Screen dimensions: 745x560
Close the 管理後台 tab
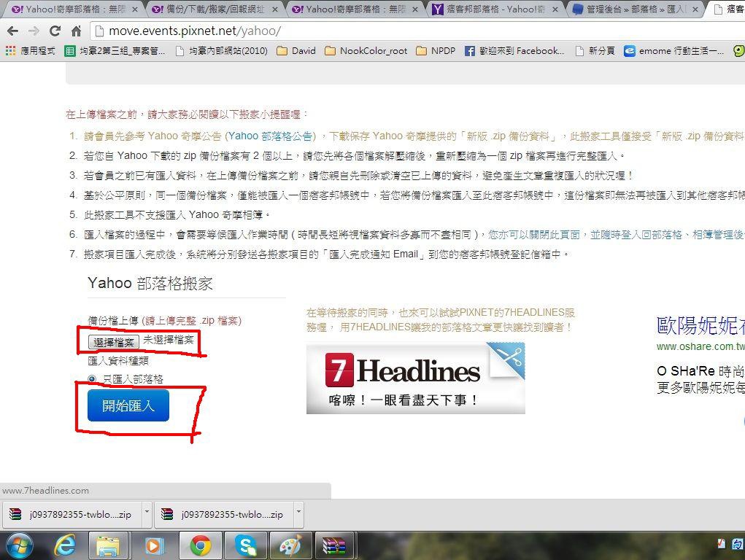(695, 9)
